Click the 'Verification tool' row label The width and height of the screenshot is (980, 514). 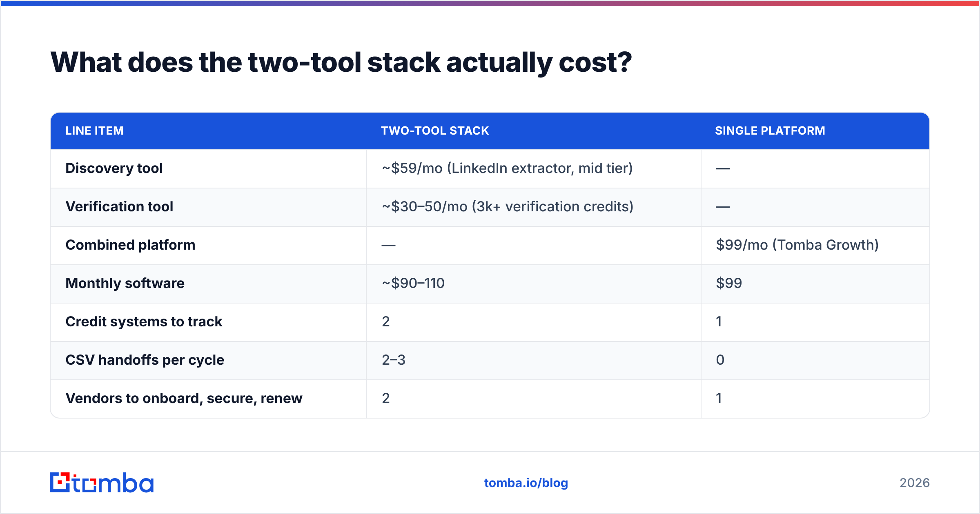pos(119,207)
